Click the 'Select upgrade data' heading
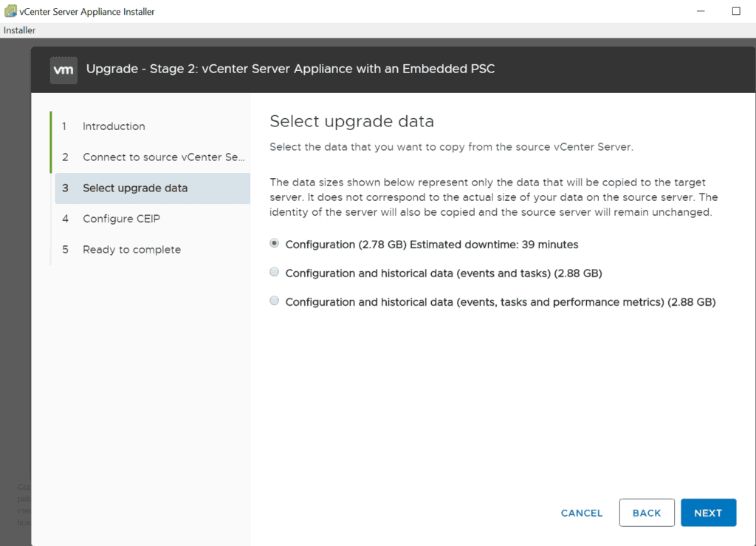 351,121
